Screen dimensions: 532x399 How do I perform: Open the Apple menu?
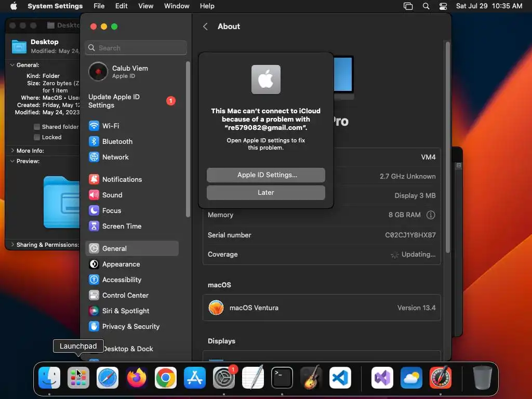14,6
